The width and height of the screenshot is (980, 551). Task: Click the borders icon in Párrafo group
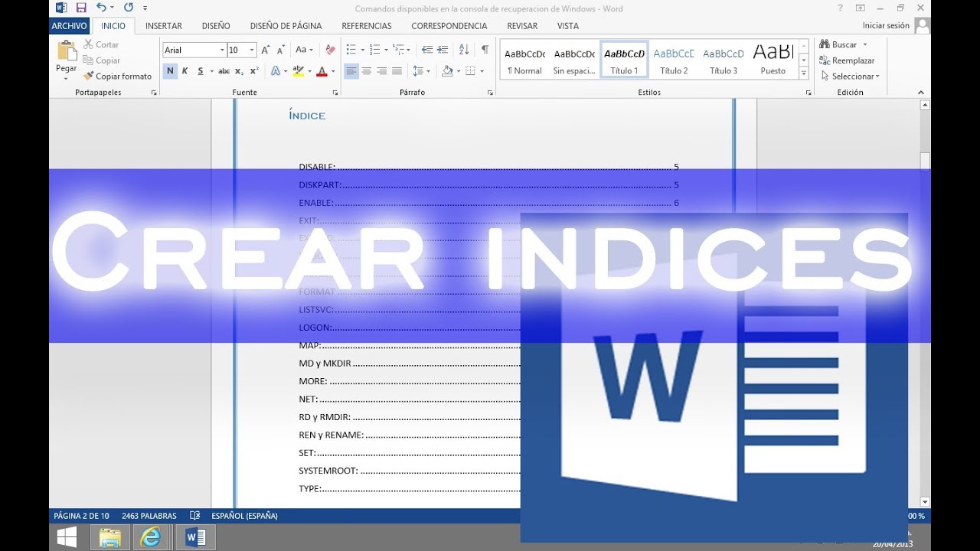470,71
